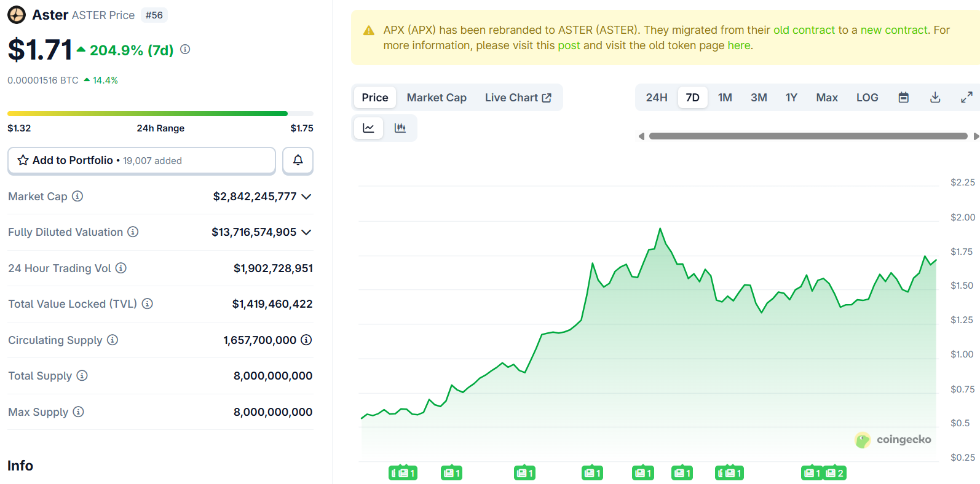980x484 pixels.
Task: Switch to candlestick chart view
Action: pyautogui.click(x=400, y=128)
